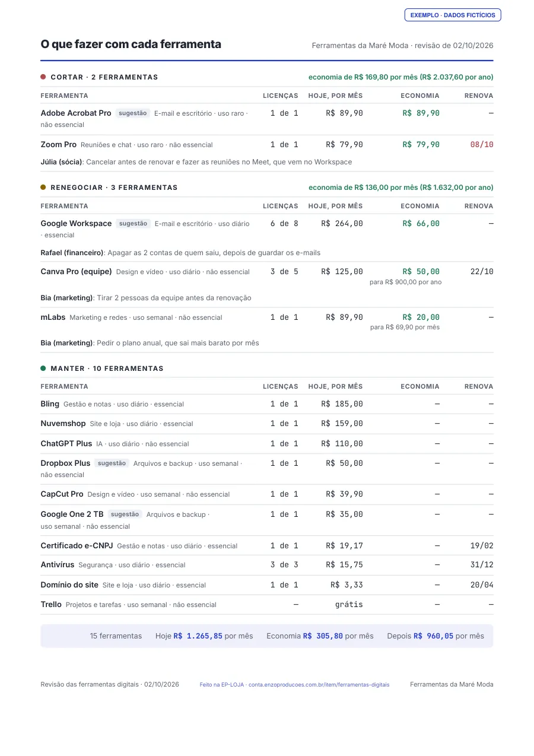This screenshot has height=756, width=534.
Task: Click the total "Economia R$ 305,80 por mês"
Action: click(320, 636)
